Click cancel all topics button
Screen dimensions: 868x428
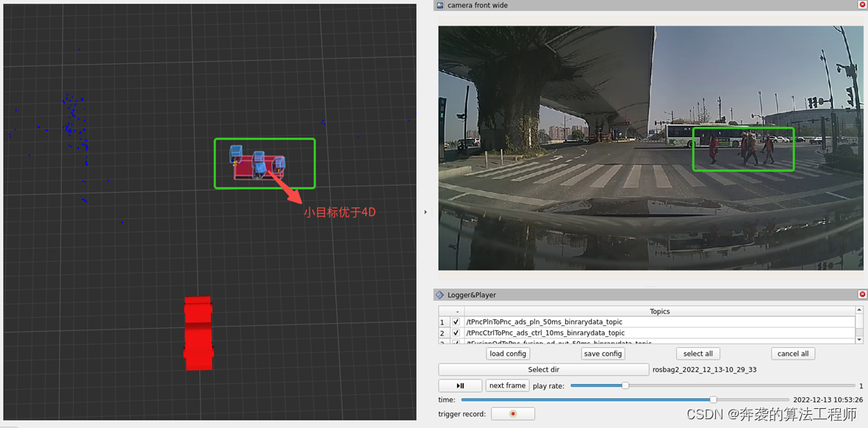coord(793,353)
